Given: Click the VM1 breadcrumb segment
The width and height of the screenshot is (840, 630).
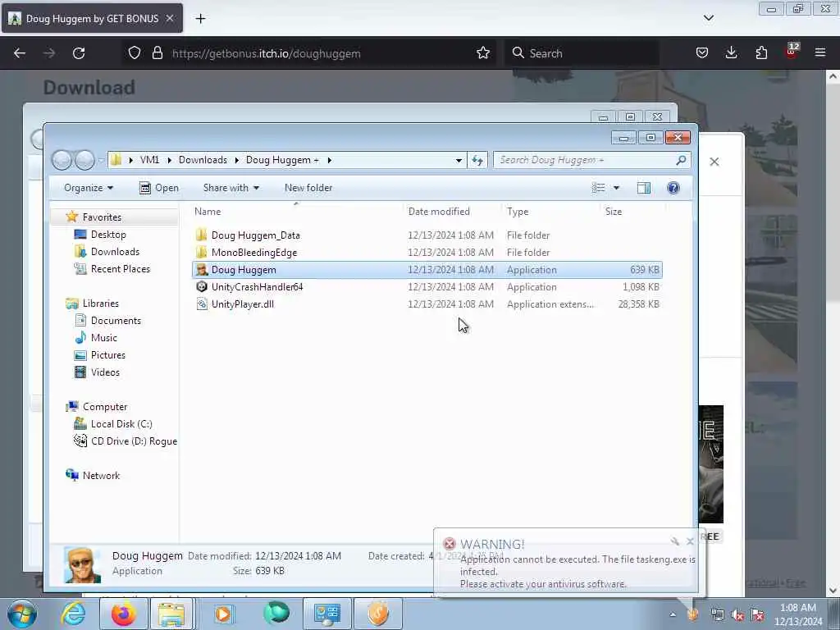Looking at the screenshot, I should 149,160.
